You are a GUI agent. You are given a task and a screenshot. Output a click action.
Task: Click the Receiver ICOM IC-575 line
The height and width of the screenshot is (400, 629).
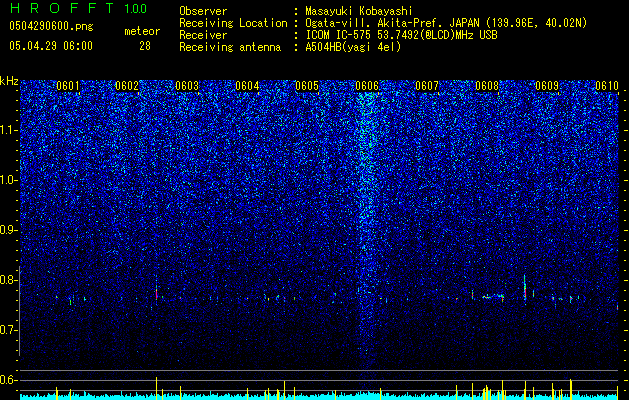pyautogui.click(x=338, y=35)
